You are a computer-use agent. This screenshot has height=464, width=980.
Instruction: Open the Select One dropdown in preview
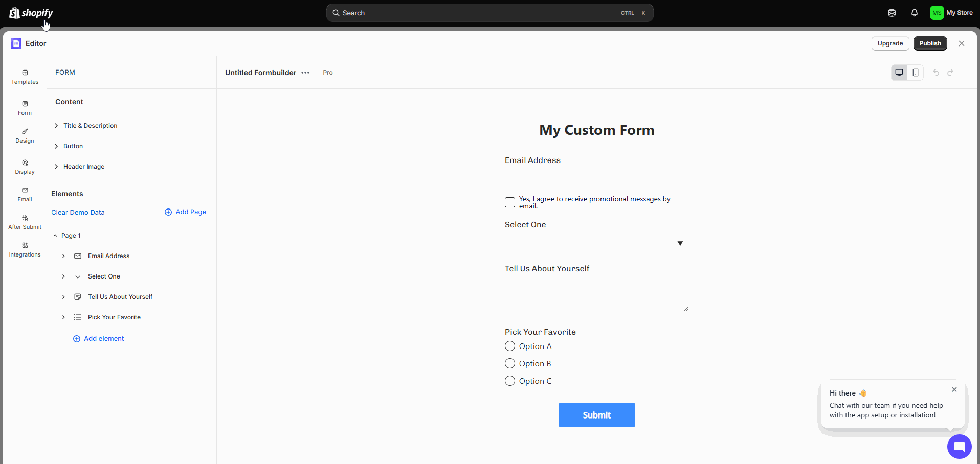pos(596,243)
